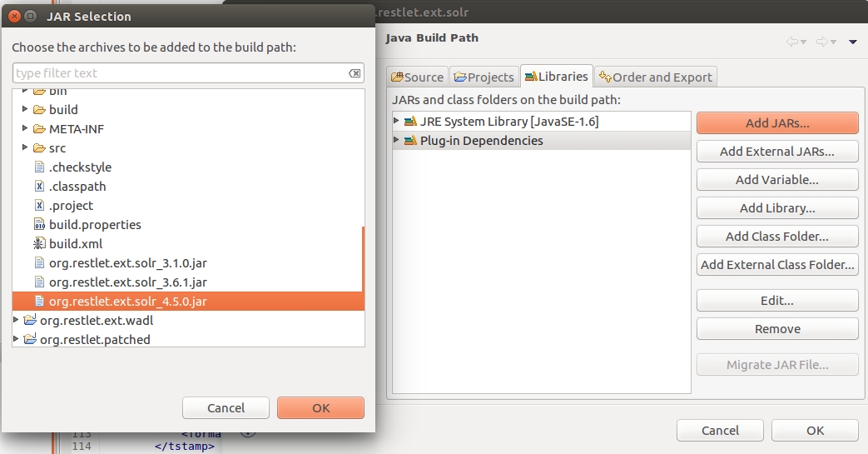The image size is (868, 454).
Task: Confirm JAR Selection with OK
Action: point(320,408)
